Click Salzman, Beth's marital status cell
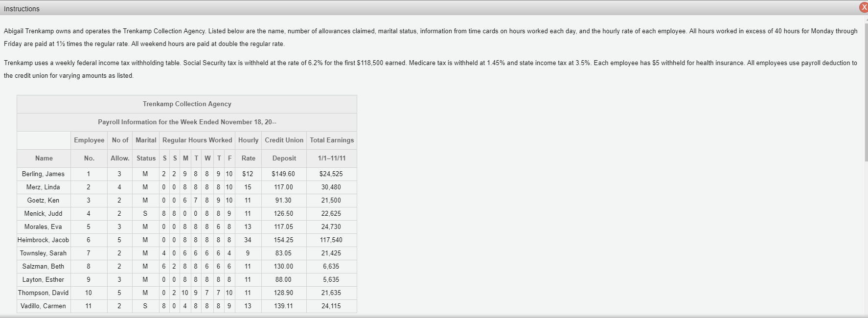The image size is (868, 318). click(145, 266)
